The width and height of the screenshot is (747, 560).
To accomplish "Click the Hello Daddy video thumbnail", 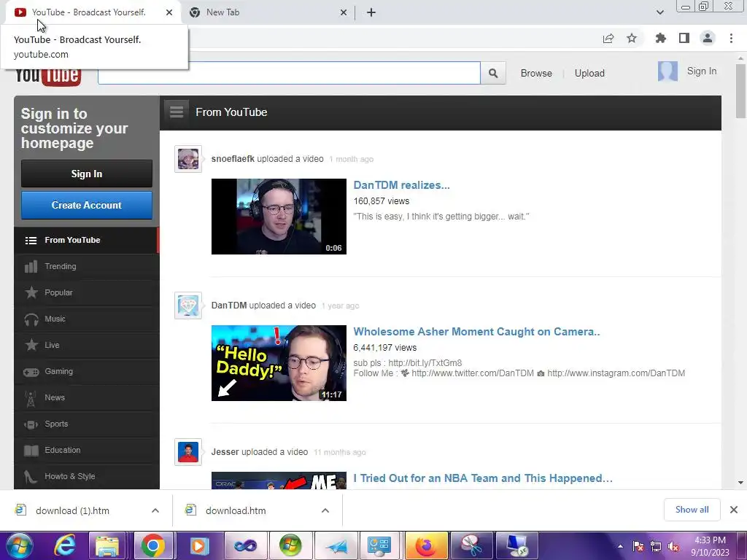I will (279, 363).
